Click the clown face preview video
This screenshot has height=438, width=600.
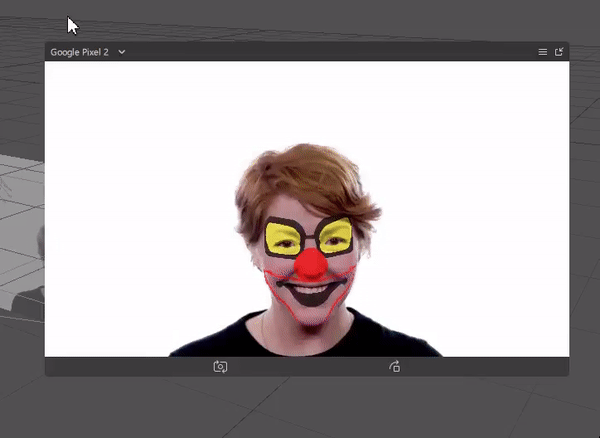click(307, 209)
